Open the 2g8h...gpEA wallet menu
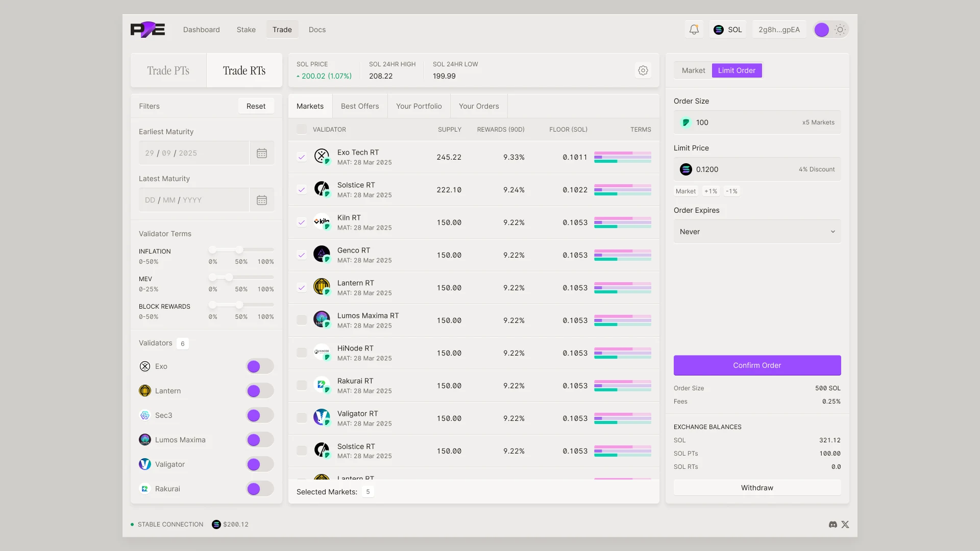 pyautogui.click(x=779, y=30)
